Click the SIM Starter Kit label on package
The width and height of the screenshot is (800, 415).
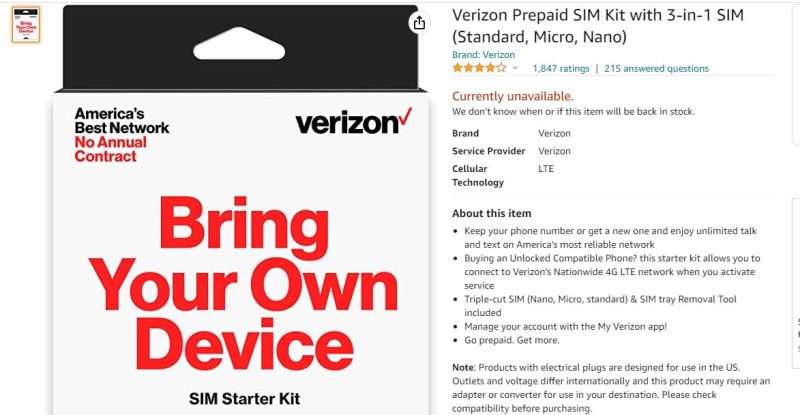tap(244, 399)
